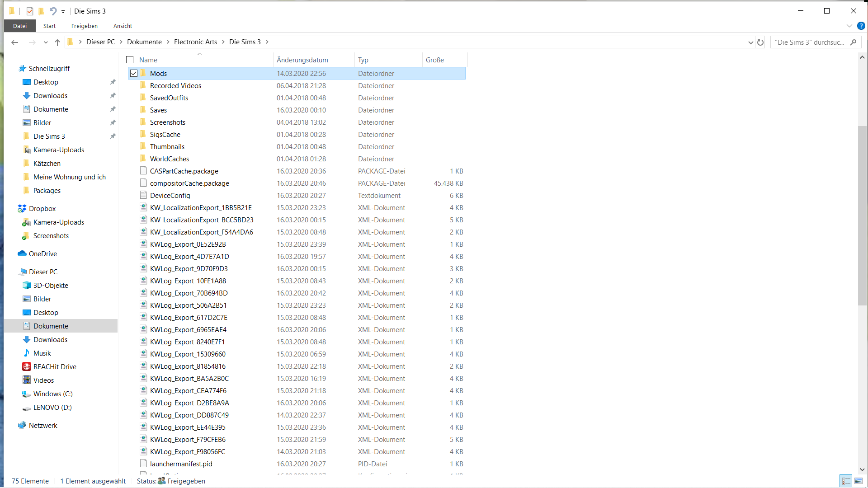The width and height of the screenshot is (868, 488).
Task: Click the search magnifier icon
Action: point(854,42)
